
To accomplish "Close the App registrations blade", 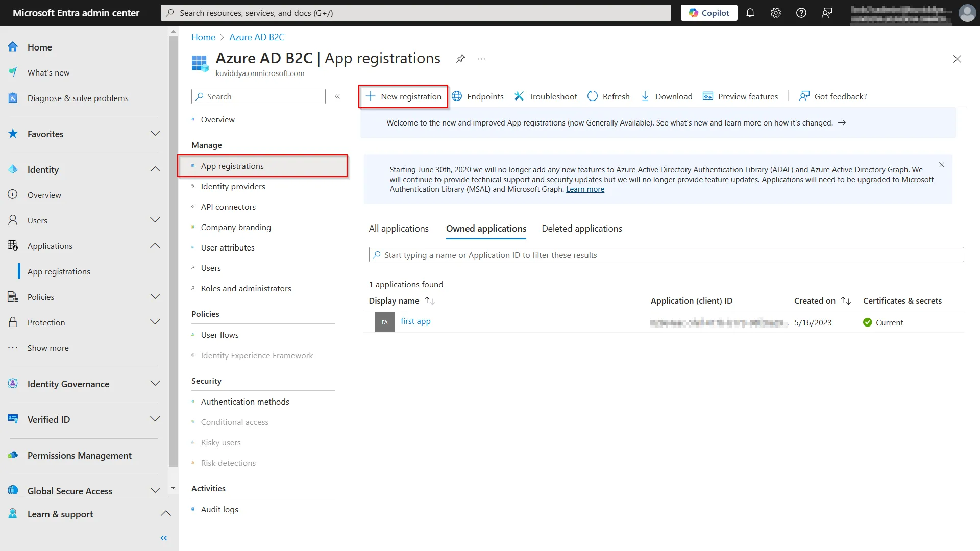I will click(957, 59).
